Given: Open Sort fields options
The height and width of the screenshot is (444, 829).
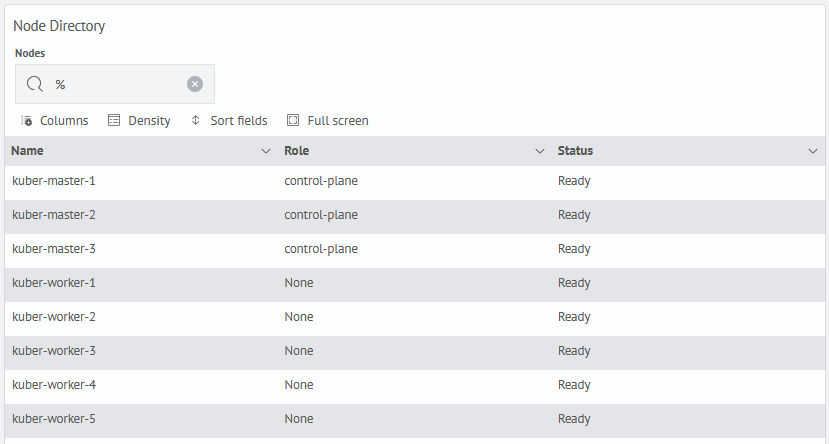Looking at the screenshot, I should pos(238,121).
